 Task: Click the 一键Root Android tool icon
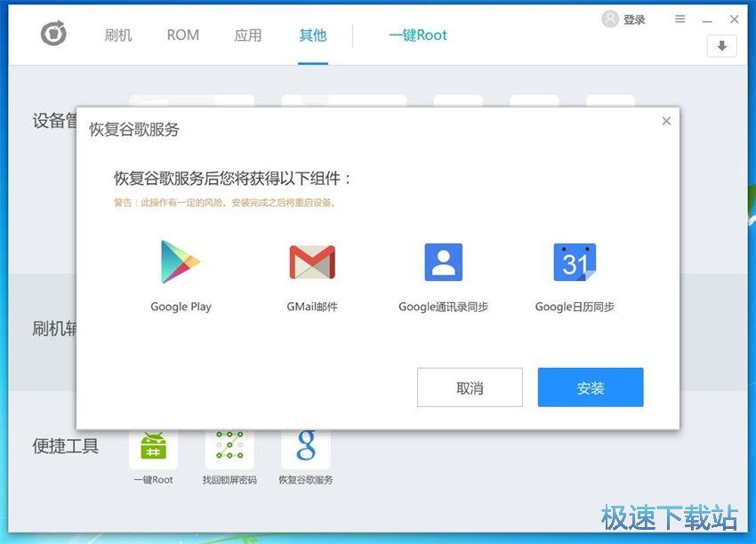coord(153,448)
